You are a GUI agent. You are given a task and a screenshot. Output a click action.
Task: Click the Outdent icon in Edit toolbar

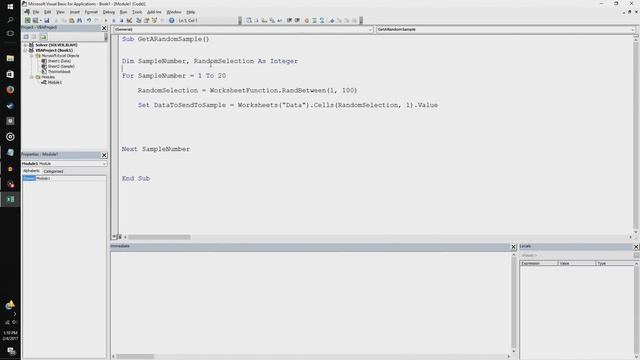click(297, 20)
